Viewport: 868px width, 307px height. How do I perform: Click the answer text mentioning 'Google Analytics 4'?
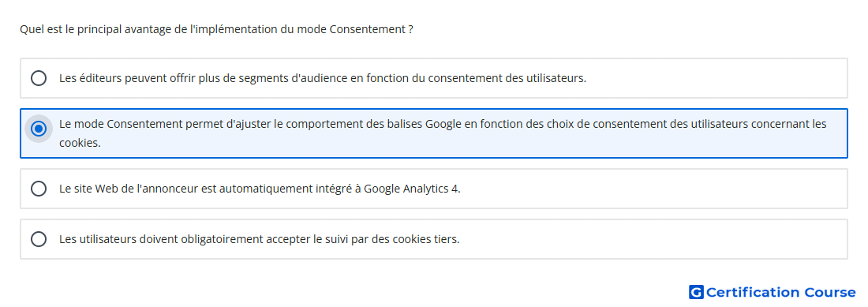coord(260,189)
